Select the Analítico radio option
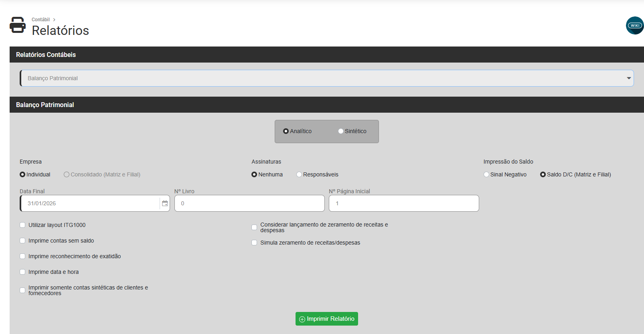 tap(286, 131)
